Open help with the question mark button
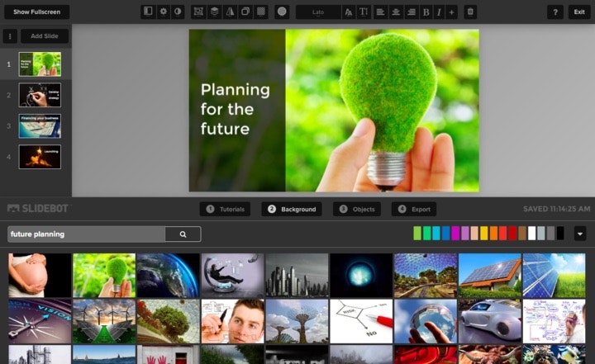This screenshot has height=364, width=595. [x=555, y=12]
